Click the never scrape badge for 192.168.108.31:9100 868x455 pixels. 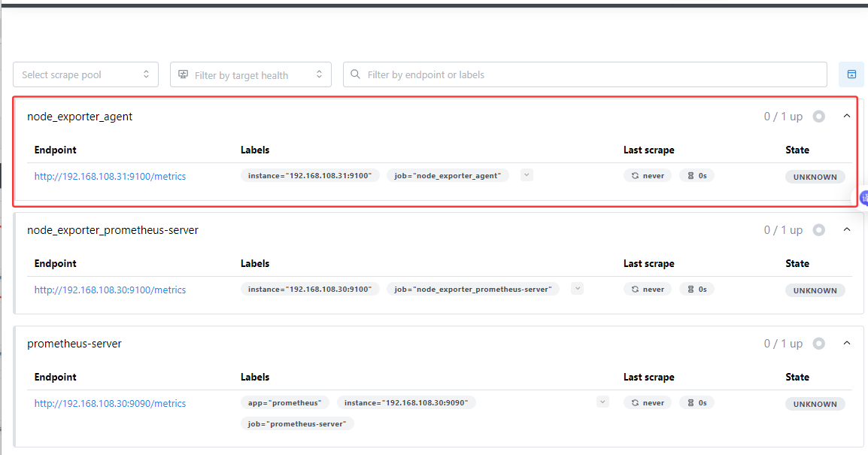[648, 175]
